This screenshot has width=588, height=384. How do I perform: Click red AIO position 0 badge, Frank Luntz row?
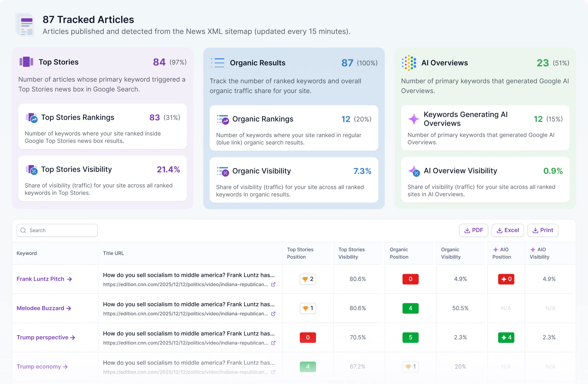coord(506,279)
